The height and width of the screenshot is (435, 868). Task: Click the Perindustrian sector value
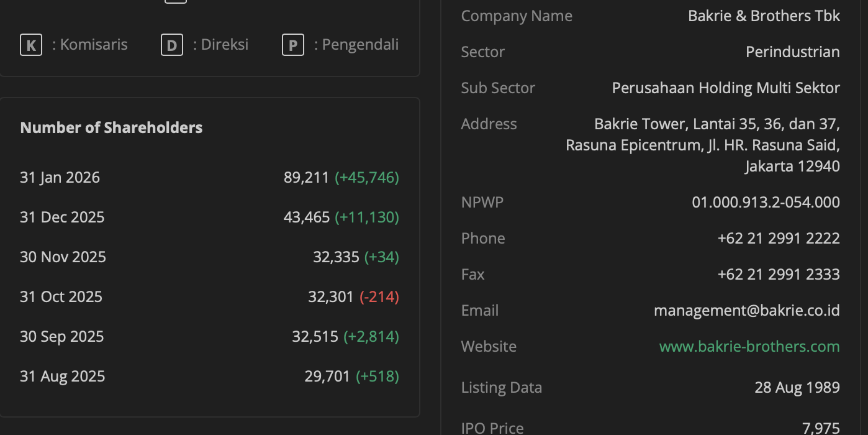point(792,52)
